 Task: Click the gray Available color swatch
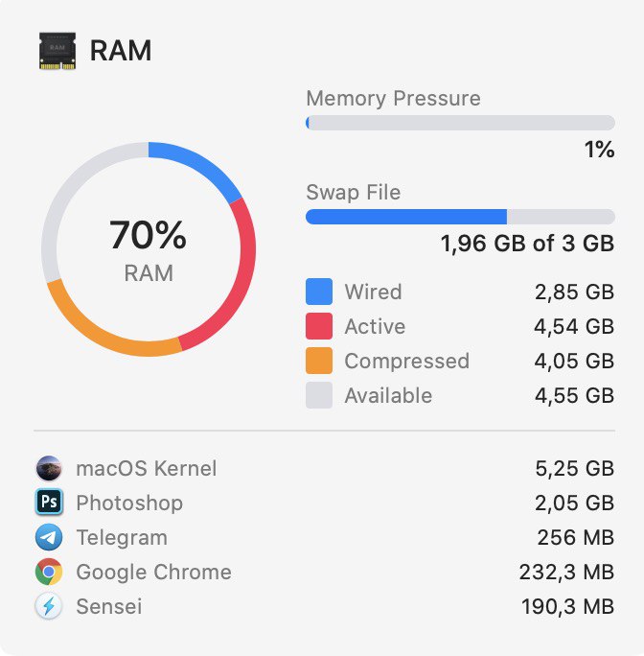319,395
